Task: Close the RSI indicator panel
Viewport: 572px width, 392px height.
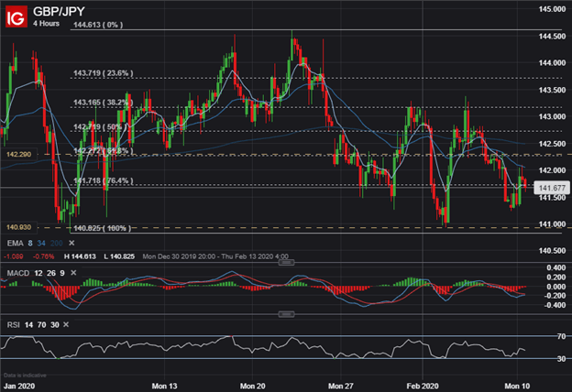Action: coord(66,324)
